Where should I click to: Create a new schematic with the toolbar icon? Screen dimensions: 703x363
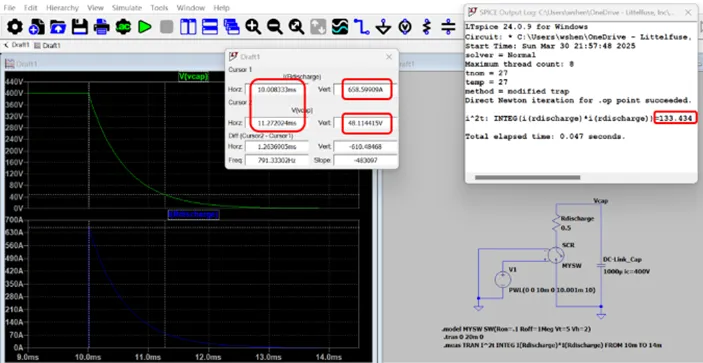(36, 27)
